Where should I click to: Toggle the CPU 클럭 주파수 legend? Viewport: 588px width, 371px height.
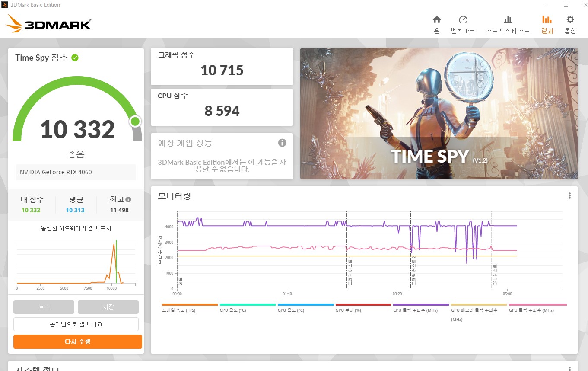421,308
